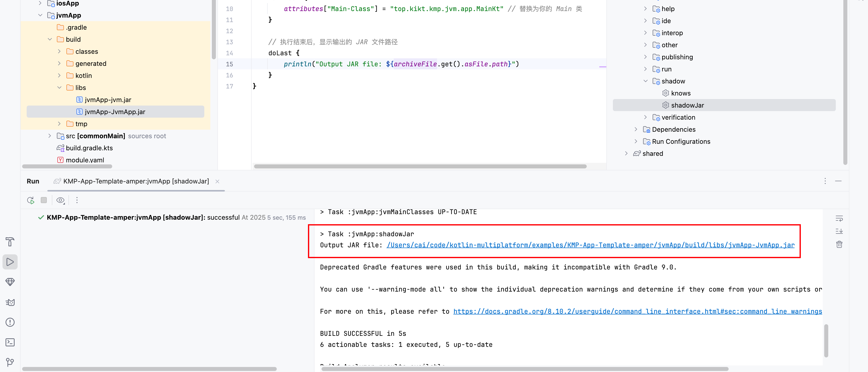Click the doLast block on line 14
The height and width of the screenshot is (372, 868).
click(x=284, y=53)
